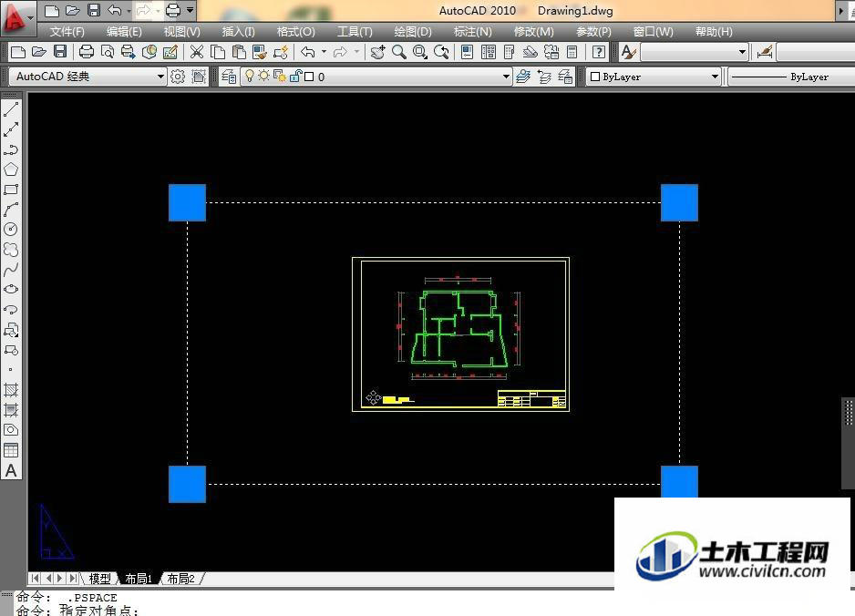This screenshot has height=616, width=855.
Task: Select the Circle tool
Action: 11,230
